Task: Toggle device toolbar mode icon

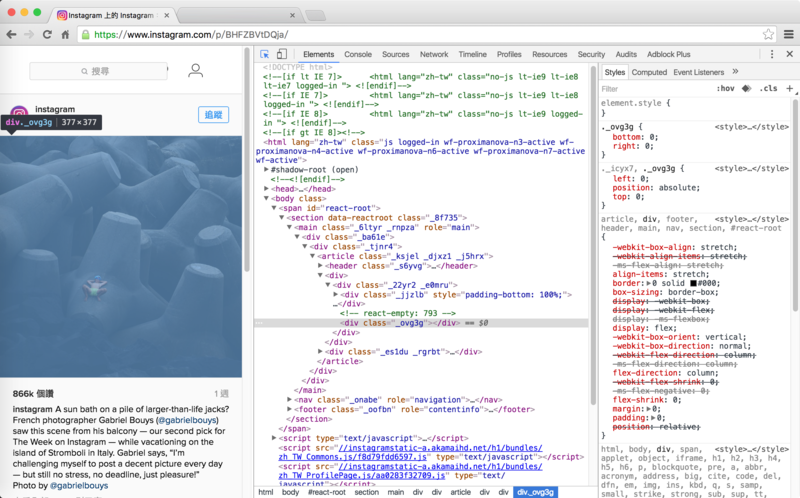Action: (282, 54)
